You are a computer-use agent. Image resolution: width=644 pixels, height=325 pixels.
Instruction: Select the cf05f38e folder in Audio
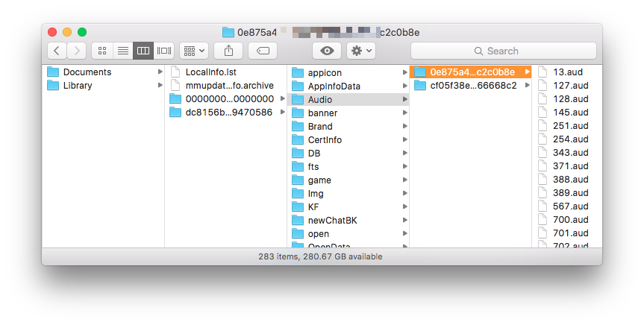pyautogui.click(x=472, y=86)
